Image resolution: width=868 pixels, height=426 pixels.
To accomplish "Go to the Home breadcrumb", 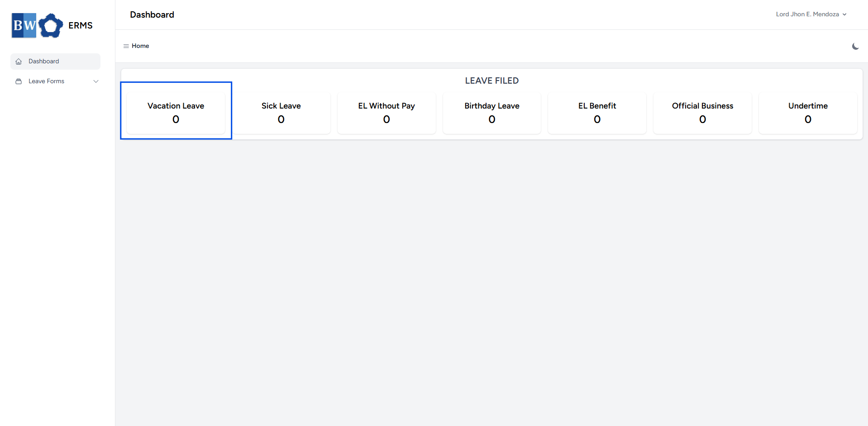I will [140, 46].
